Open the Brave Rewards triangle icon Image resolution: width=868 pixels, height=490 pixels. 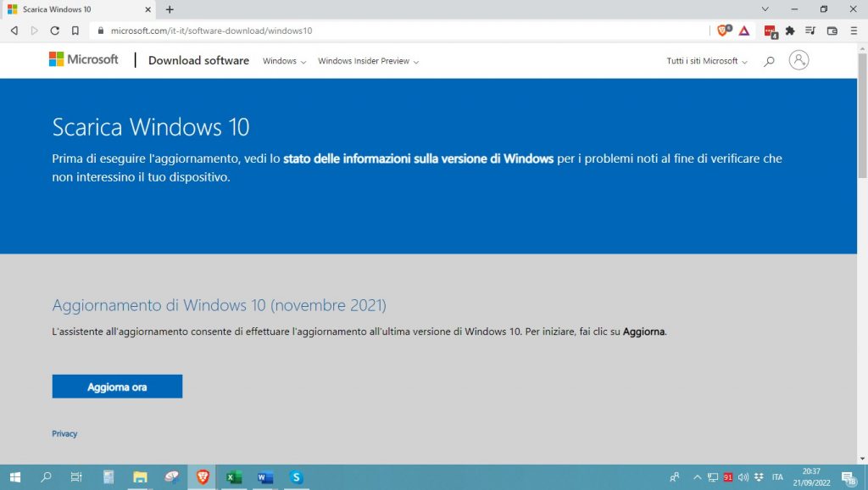point(743,31)
